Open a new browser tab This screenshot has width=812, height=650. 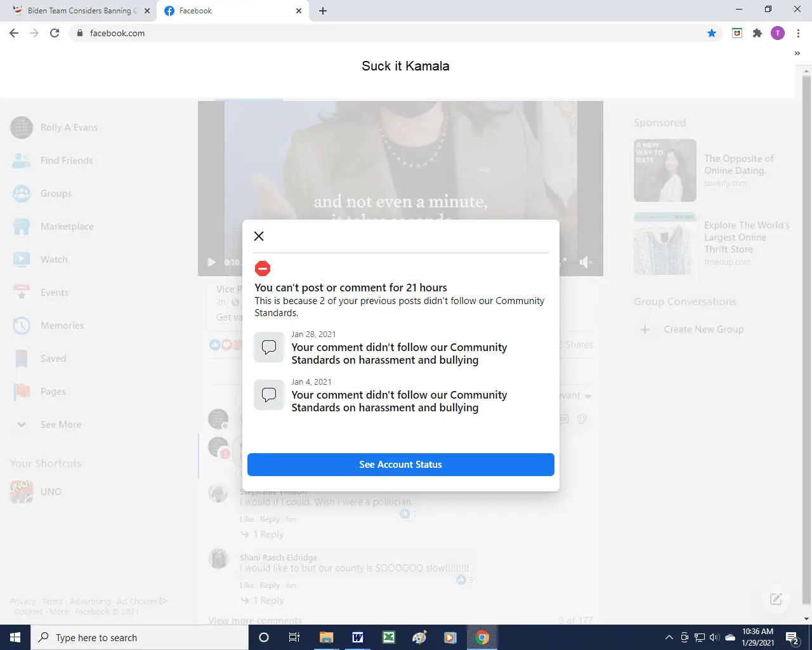[323, 11]
